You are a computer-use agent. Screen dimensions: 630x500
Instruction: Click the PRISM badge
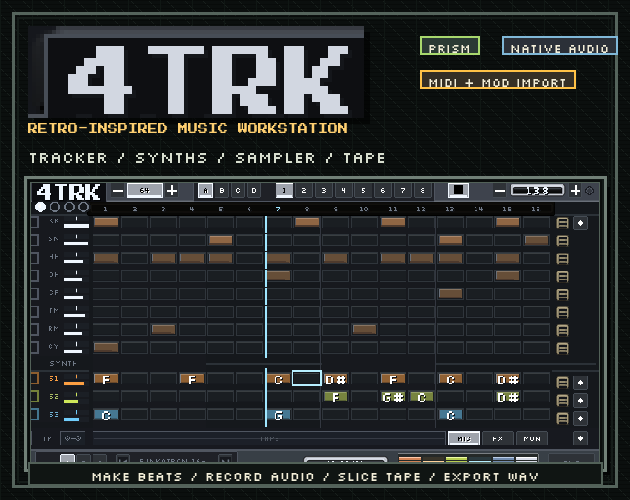[x=450, y=46]
